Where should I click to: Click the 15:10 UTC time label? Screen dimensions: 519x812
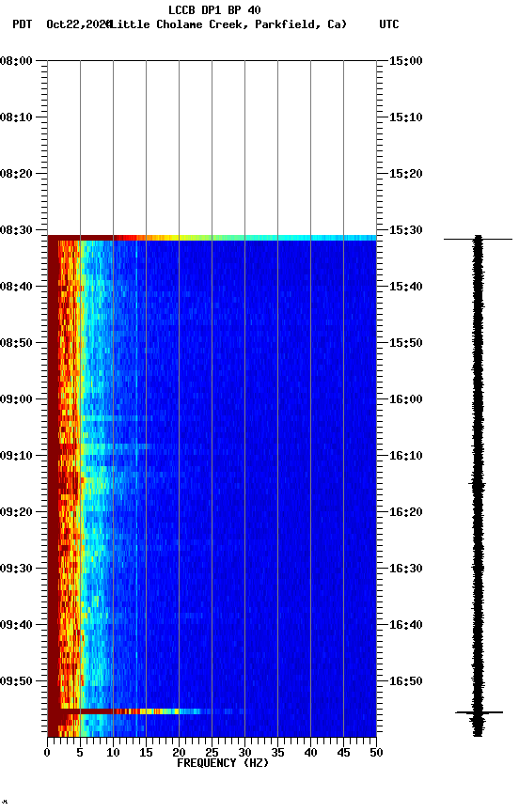point(406,117)
